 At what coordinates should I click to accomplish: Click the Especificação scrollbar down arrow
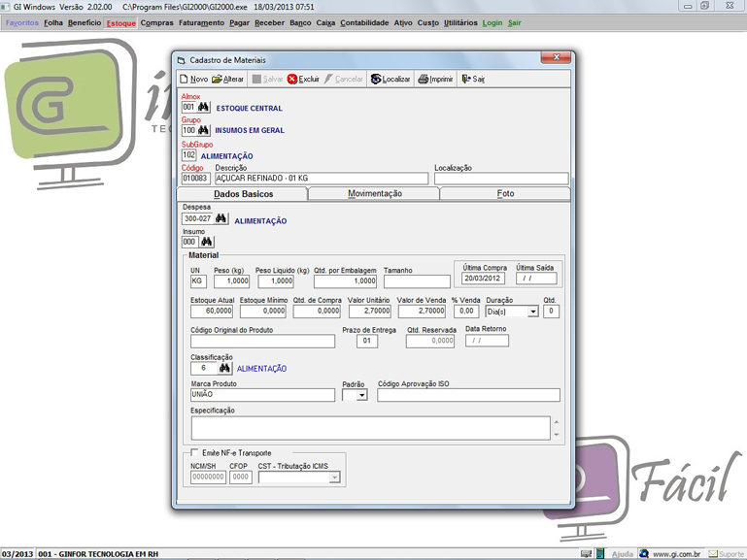point(557,435)
